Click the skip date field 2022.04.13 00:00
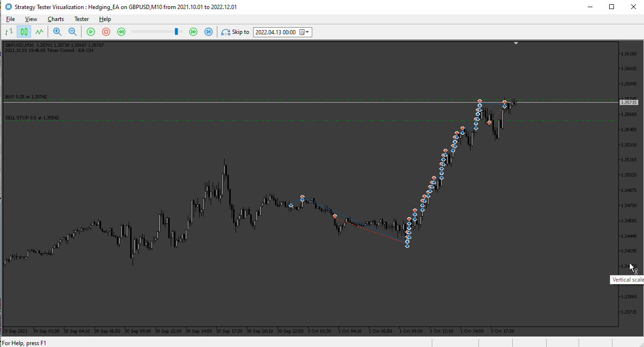Screen dimensions: 644x347 click(276, 32)
